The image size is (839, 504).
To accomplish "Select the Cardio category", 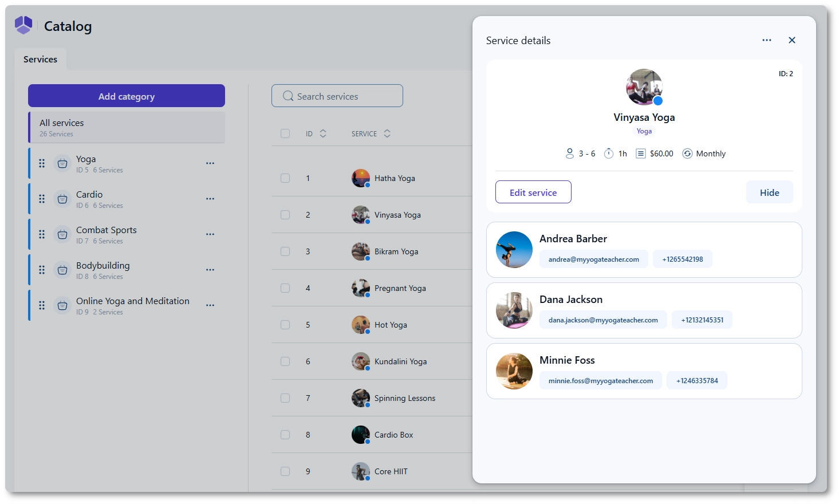I will click(127, 199).
